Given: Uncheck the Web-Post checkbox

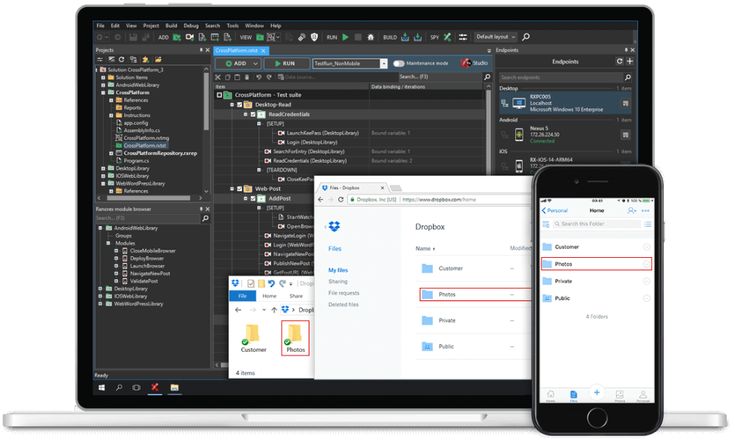Looking at the screenshot, I should tap(240, 189).
